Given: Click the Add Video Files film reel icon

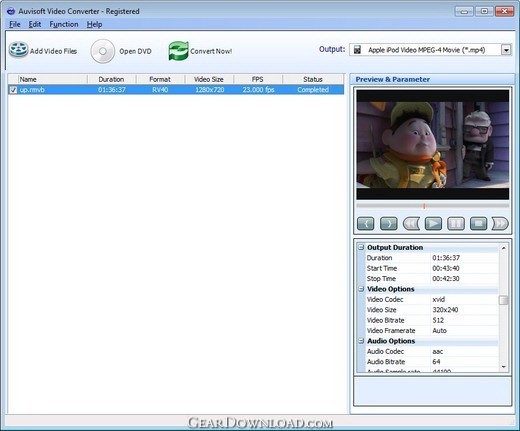Looking at the screenshot, I should click(18, 50).
